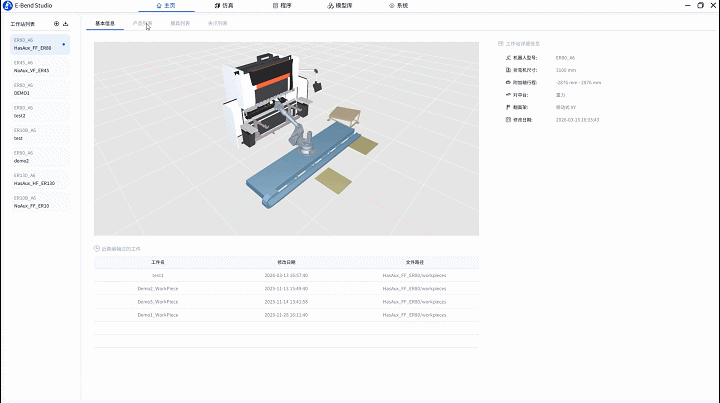Select workstation DEMO1
This screenshot has height=403, width=720.
(40, 89)
